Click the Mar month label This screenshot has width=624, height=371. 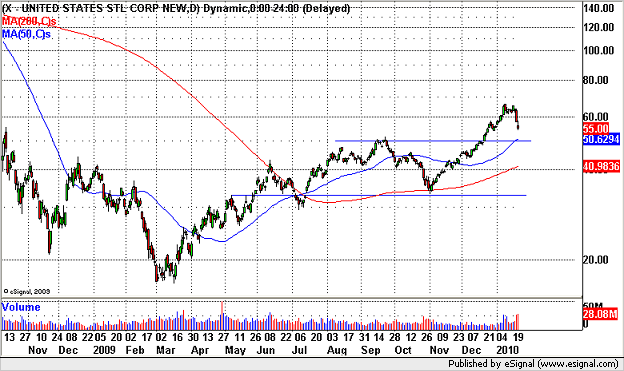coord(165,350)
